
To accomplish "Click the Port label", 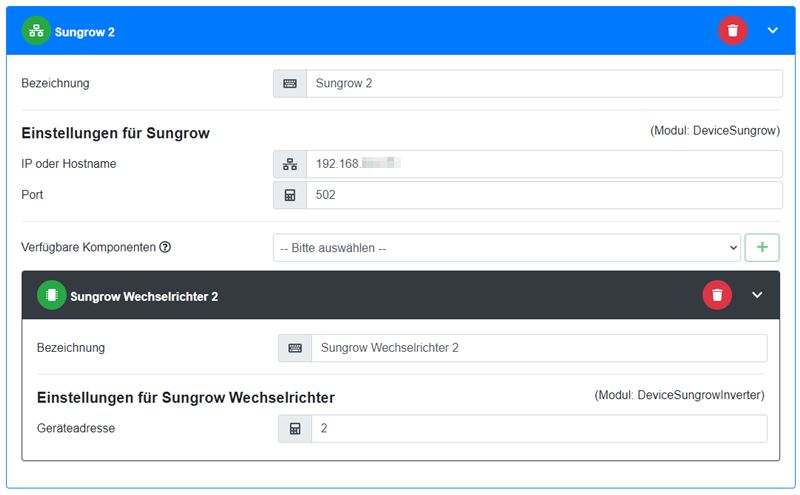I will click(x=32, y=195).
